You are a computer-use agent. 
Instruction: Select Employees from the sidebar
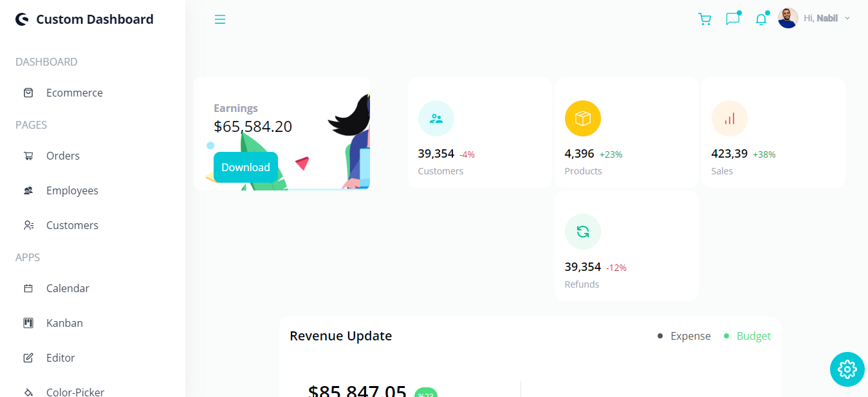72,190
